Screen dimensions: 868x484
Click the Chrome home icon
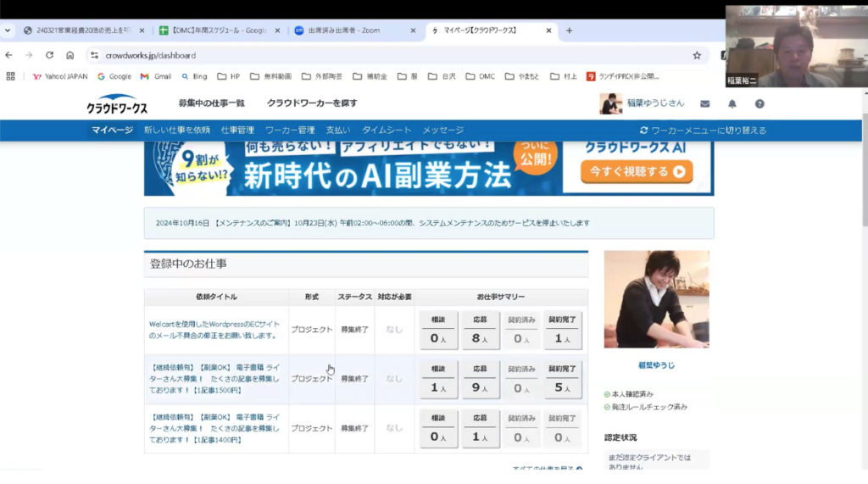70,55
